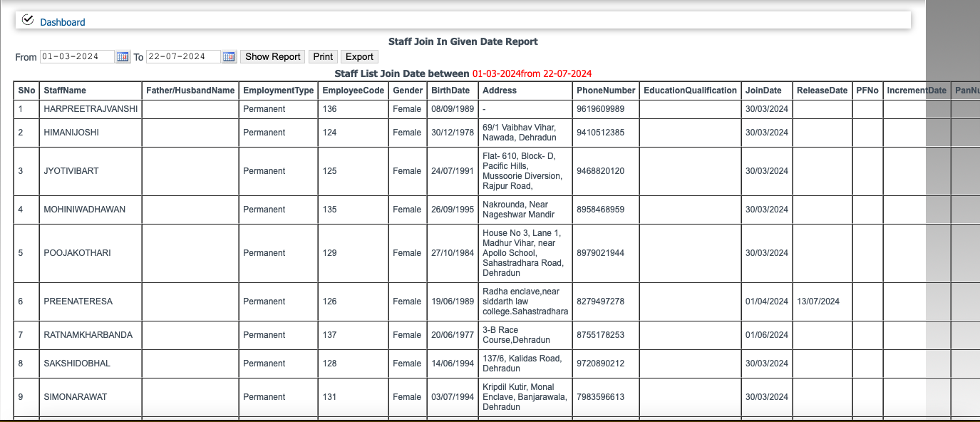Click birth date 30/12/1978

point(453,133)
